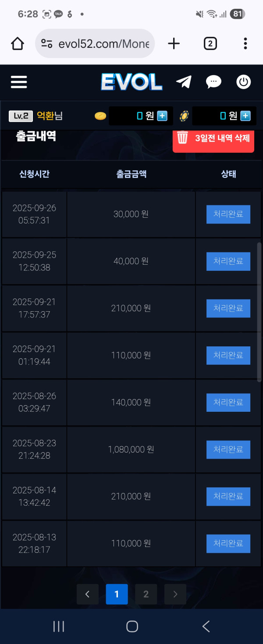Screen dimensions: 263x644
Task: Tap the plus beside the chip balance
Action: 245,116
